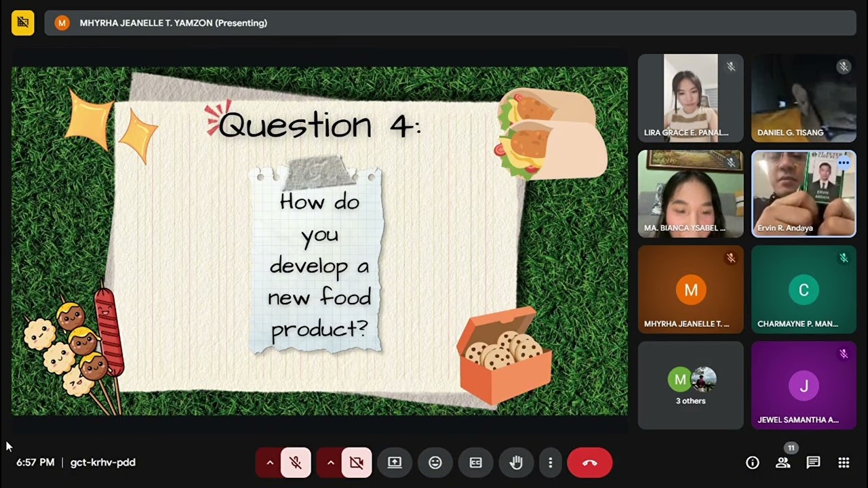Open options dots on Ervin R. Andaya tile
The height and width of the screenshot is (488, 868).
[844, 163]
